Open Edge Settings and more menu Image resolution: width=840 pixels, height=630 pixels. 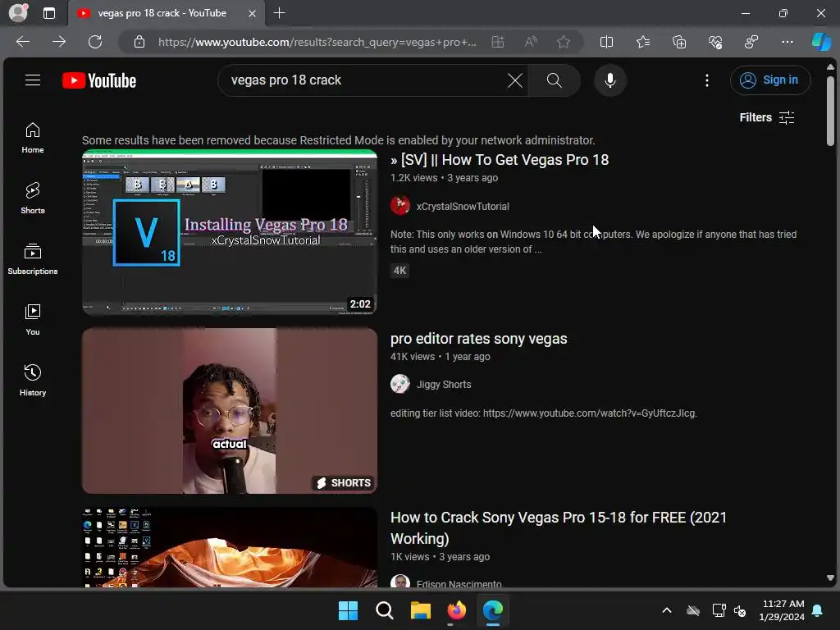787,42
